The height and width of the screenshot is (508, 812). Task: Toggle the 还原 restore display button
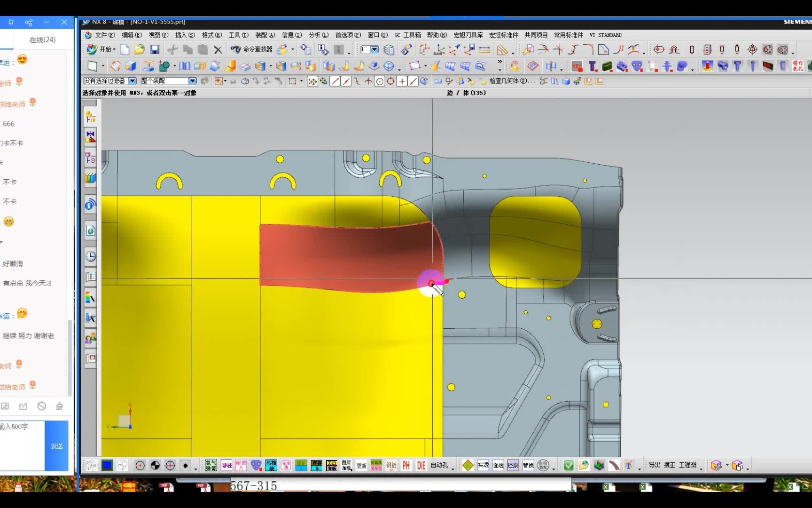(x=513, y=465)
